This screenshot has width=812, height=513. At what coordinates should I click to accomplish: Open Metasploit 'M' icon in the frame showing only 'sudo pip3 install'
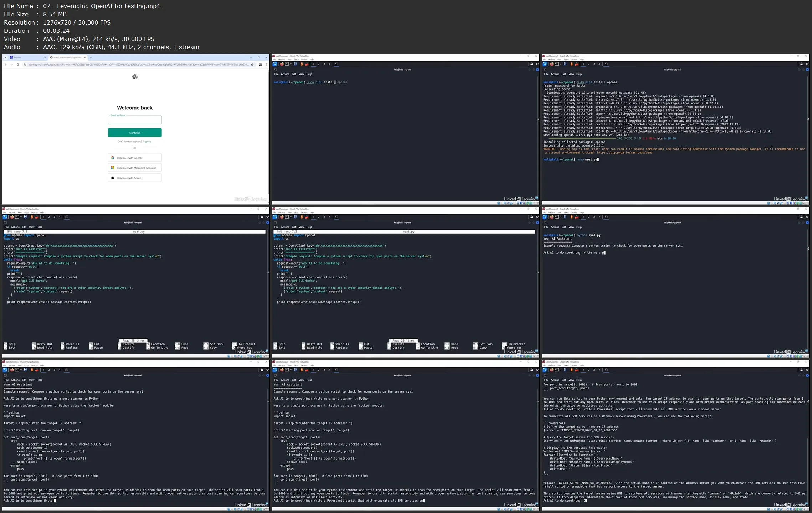click(295, 64)
